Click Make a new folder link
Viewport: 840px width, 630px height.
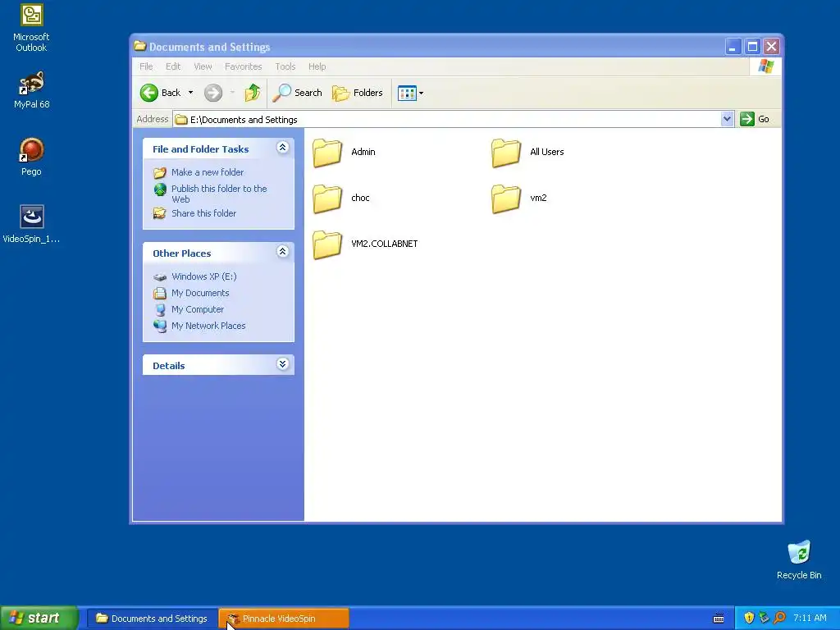[x=208, y=172]
